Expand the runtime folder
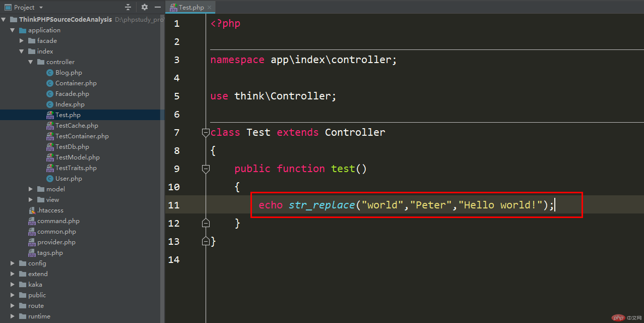 (x=13, y=316)
